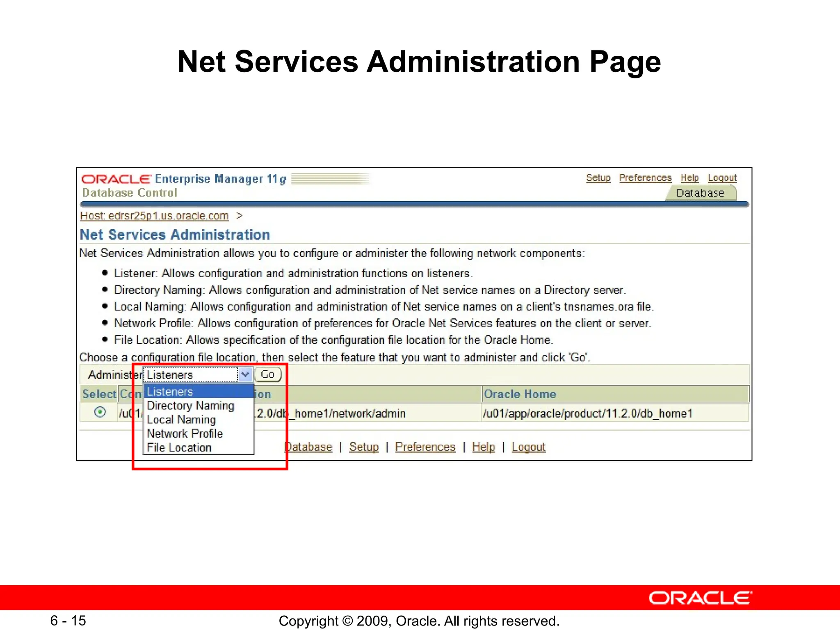Click the Go button
The image size is (840, 630).
coord(267,374)
